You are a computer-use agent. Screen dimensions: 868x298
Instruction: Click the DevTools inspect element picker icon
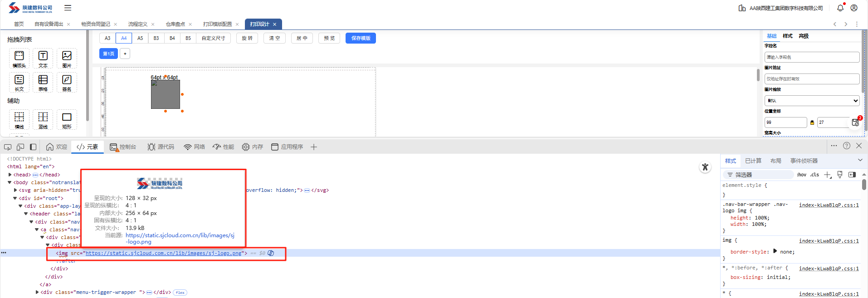(x=8, y=147)
